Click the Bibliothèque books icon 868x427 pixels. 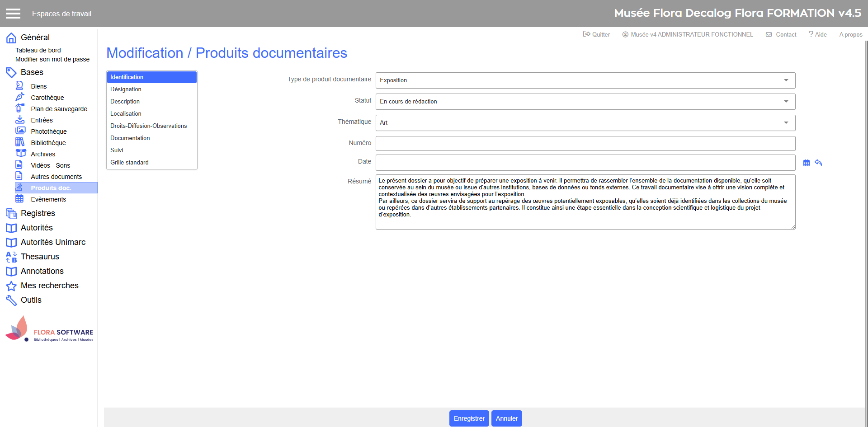(x=20, y=142)
